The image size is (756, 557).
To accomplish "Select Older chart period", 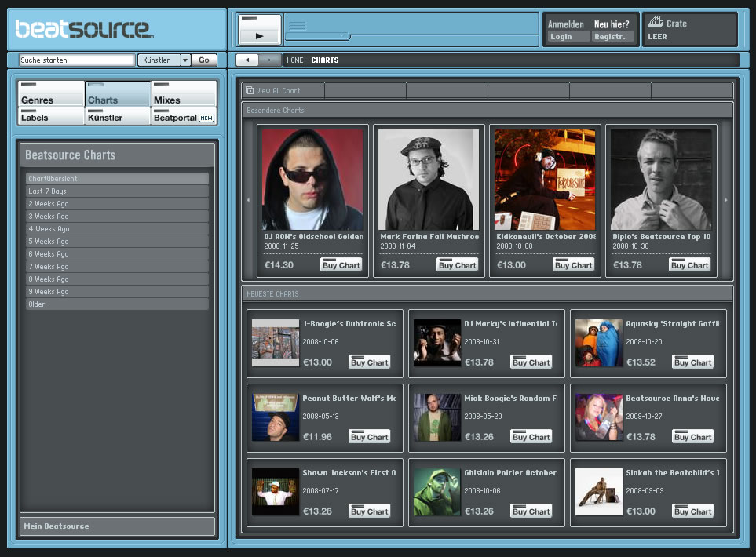I will pos(117,304).
